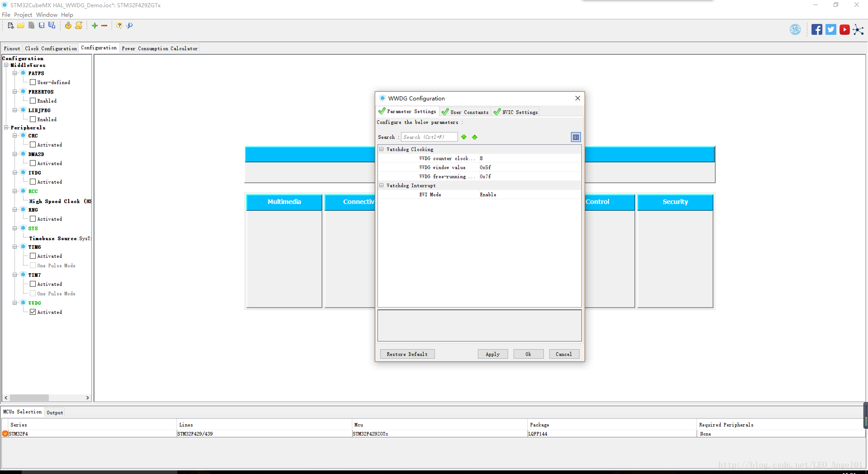Screen dimensions: 868x474
Task: Toggle the parameter description view icon
Action: (576, 137)
